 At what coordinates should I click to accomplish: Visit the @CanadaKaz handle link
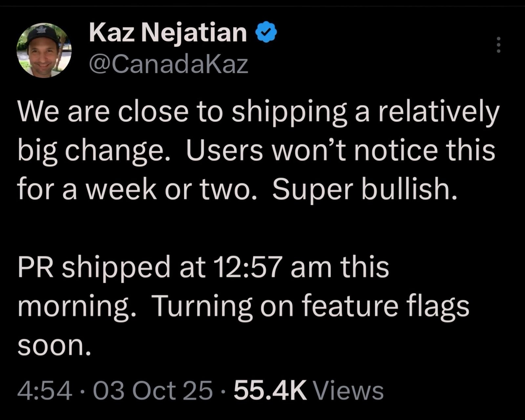point(169,64)
